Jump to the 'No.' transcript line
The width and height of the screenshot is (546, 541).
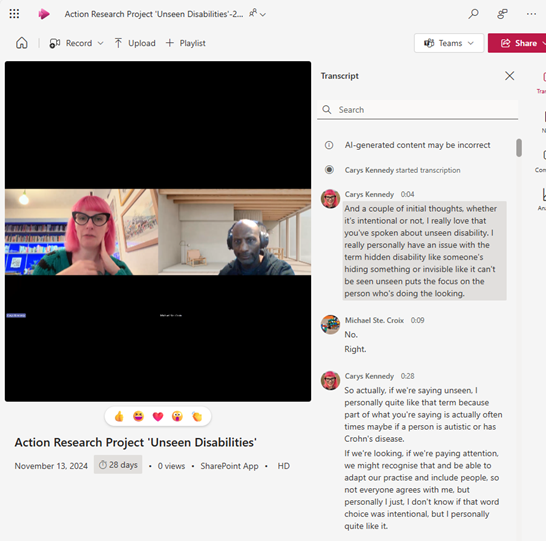[x=351, y=335]
